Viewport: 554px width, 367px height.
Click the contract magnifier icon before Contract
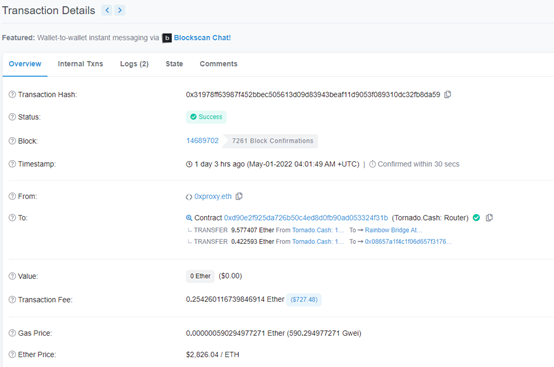coord(189,218)
